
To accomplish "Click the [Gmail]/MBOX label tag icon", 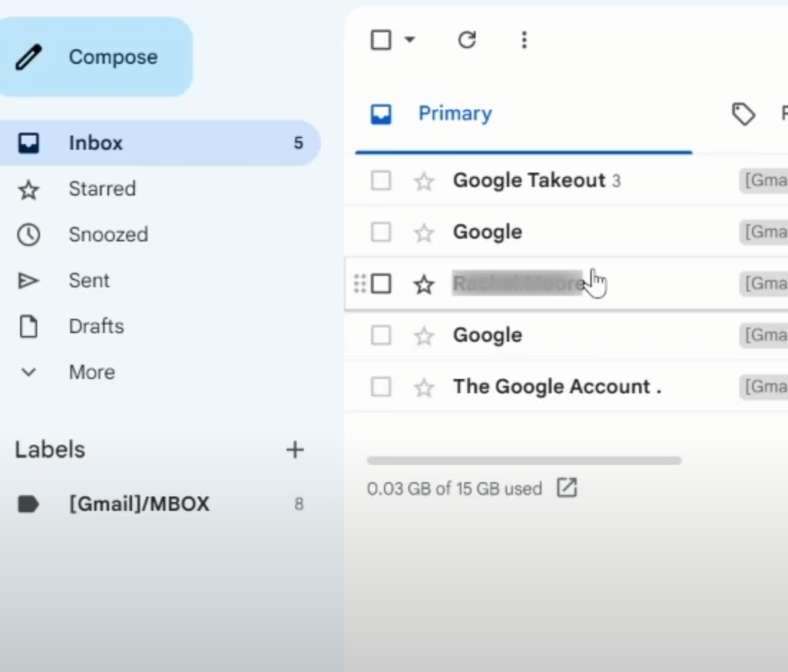I will 28,504.
